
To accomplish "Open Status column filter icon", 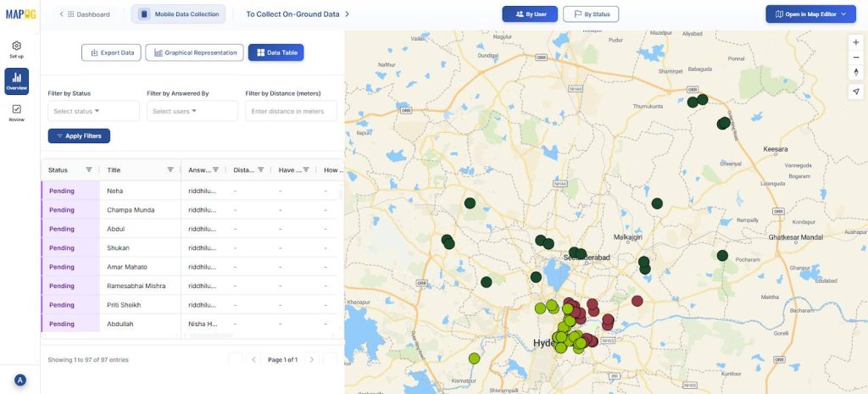I will (x=89, y=170).
